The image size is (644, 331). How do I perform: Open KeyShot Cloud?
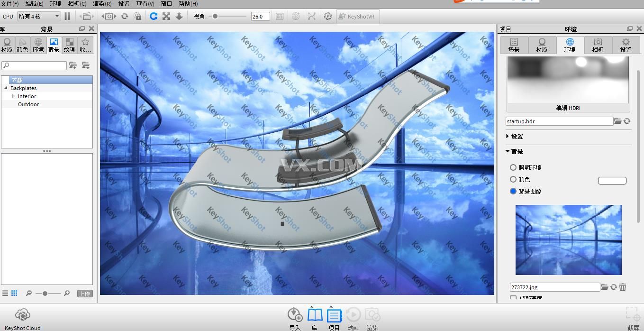tap(23, 319)
